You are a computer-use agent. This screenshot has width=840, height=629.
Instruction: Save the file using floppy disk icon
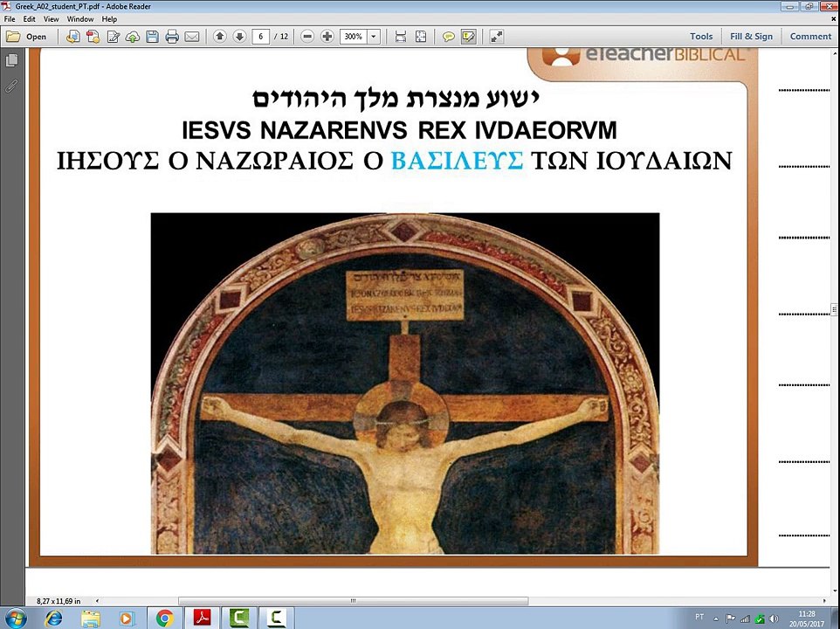click(152, 37)
